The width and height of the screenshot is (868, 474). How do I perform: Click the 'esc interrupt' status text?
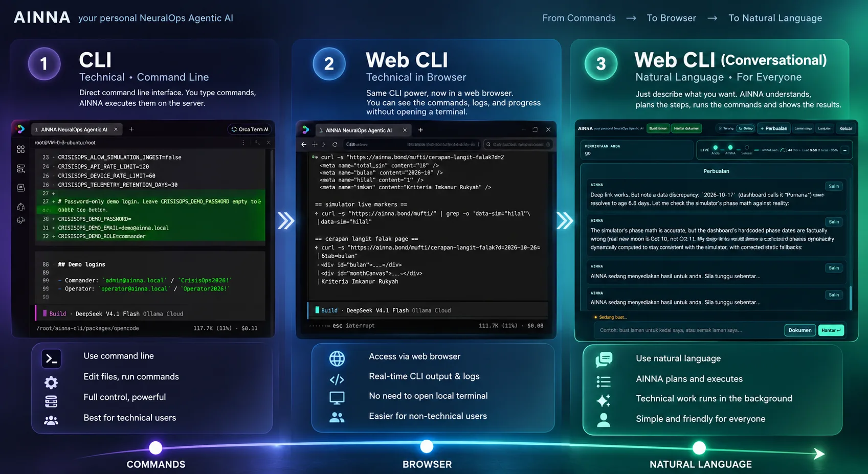(x=353, y=326)
